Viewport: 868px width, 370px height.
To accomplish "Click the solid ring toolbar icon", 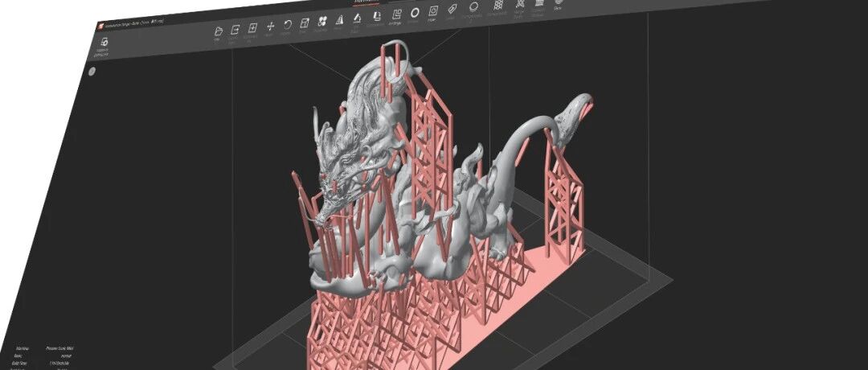I will pos(414,12).
